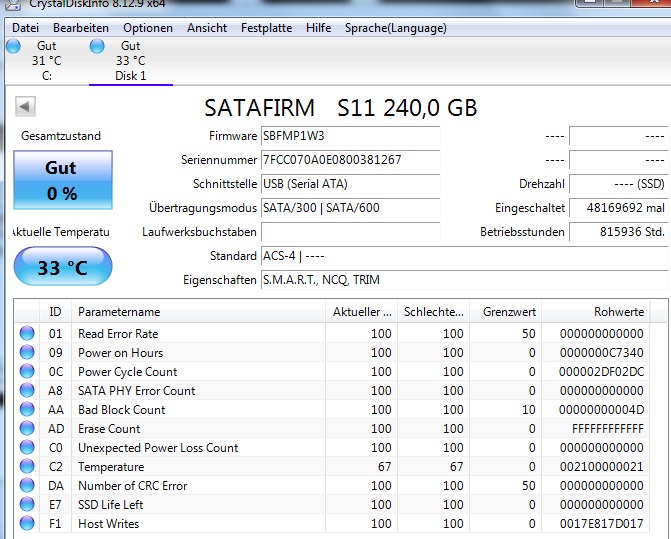
Task: Click the Aktueller column header
Action: coord(362,312)
